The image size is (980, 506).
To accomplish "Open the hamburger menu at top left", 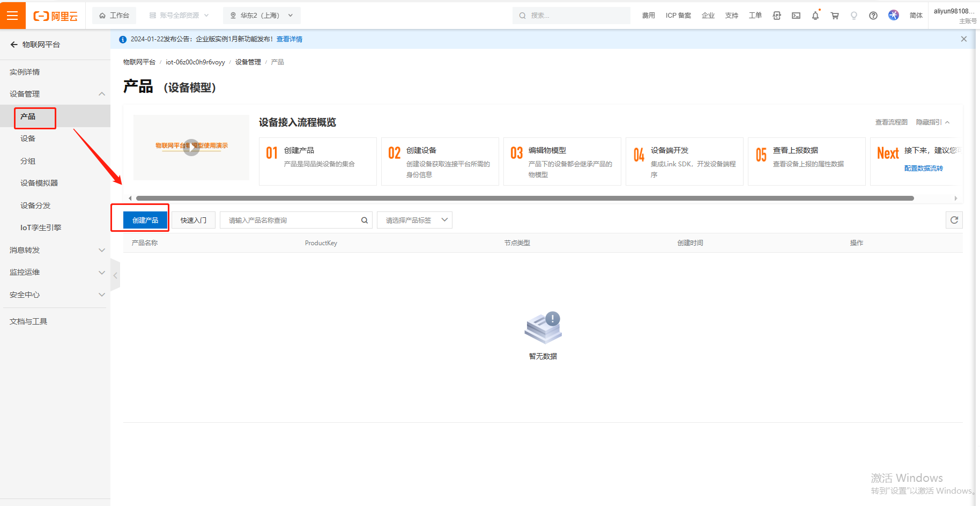I will coord(12,16).
